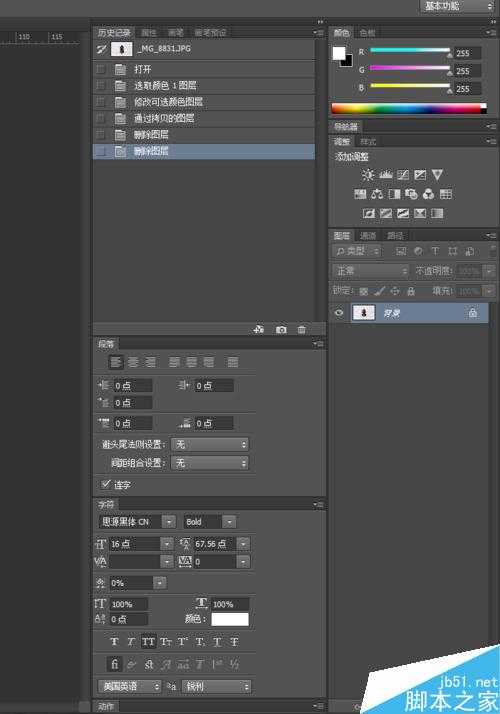Add a Vibrance adjustment (triangle icon)
Viewport: 500px width, 714px height.
coord(437,175)
